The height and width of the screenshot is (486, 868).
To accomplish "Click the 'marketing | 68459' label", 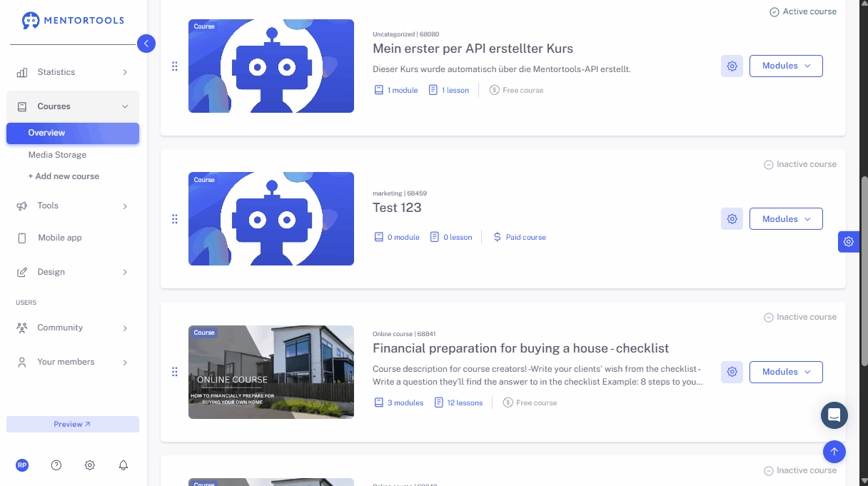I will (x=399, y=194).
